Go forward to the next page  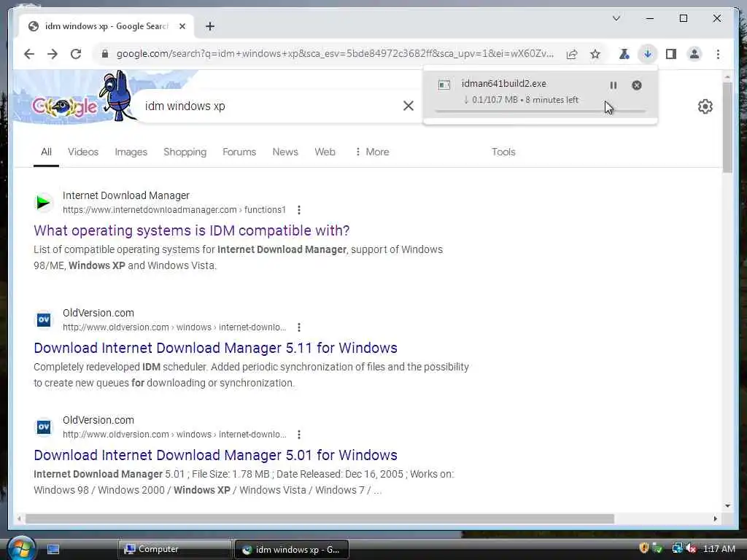53,54
